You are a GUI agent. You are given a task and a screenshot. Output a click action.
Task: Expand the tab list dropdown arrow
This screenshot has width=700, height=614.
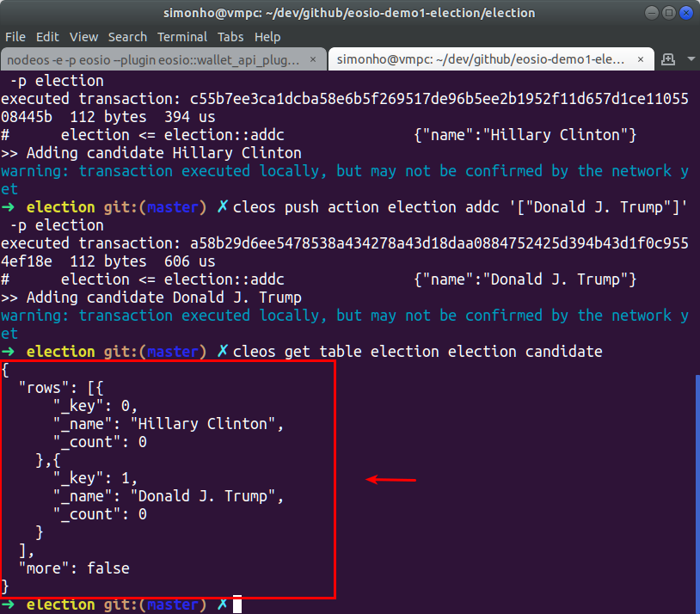(x=691, y=59)
